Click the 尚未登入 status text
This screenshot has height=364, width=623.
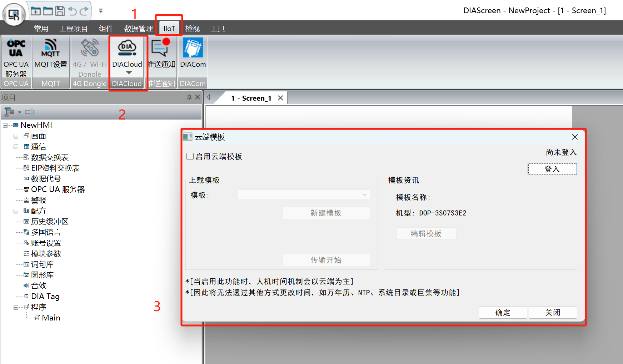(561, 152)
